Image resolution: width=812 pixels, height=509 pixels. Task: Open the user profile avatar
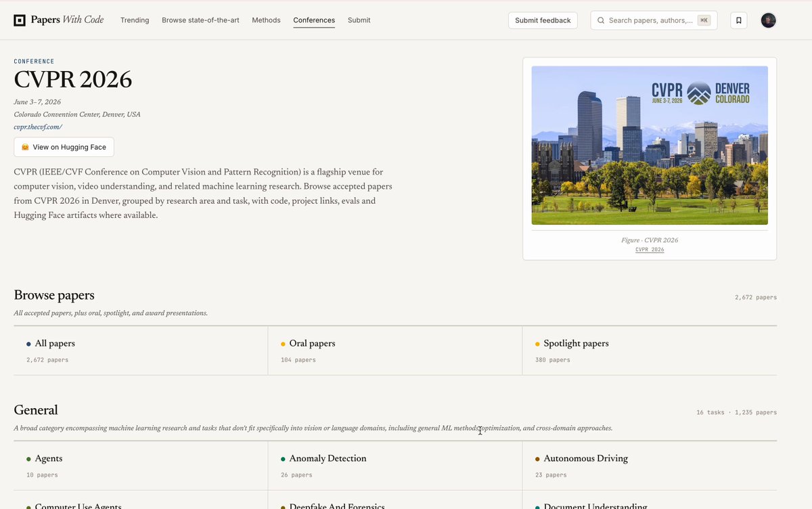click(x=768, y=20)
